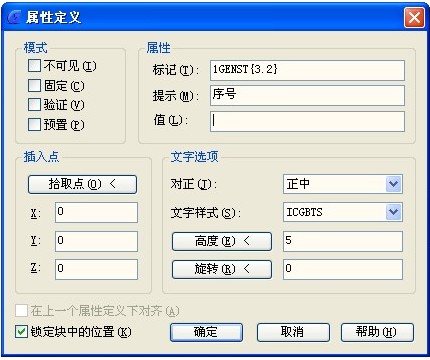Click the 高度(E) button
430x360 pixels.
pyautogui.click(x=222, y=241)
